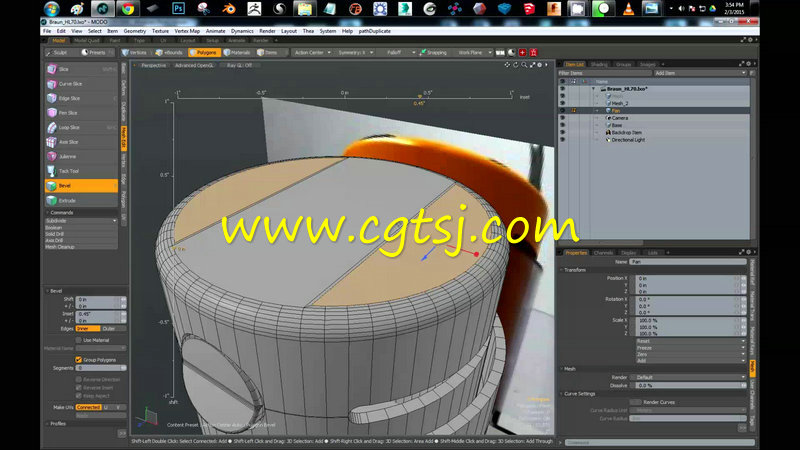Select the Axis Slice tool
Viewport: 800px width, 450px height.
(81, 142)
